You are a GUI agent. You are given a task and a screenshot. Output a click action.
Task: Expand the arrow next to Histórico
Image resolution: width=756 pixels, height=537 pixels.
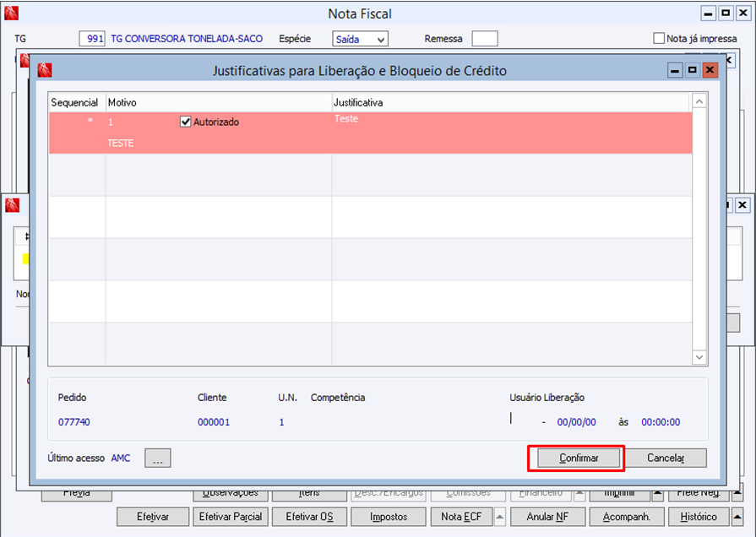pos(737,517)
